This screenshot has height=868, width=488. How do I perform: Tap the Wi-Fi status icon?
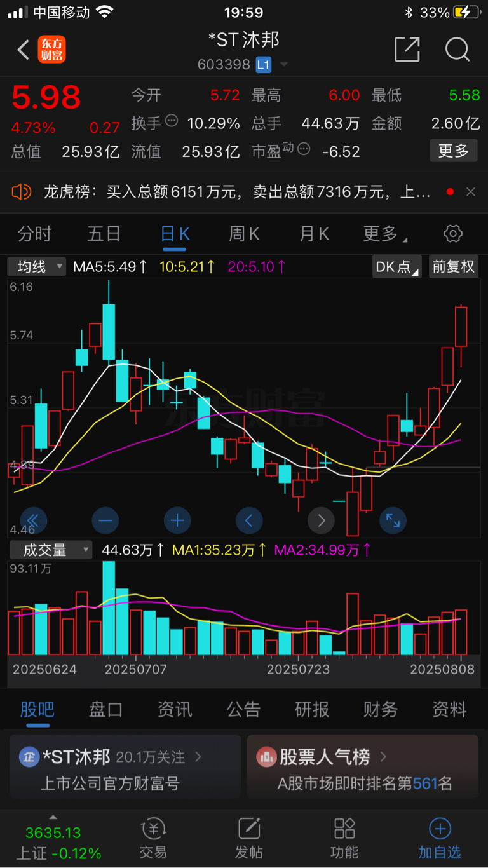[x=105, y=12]
